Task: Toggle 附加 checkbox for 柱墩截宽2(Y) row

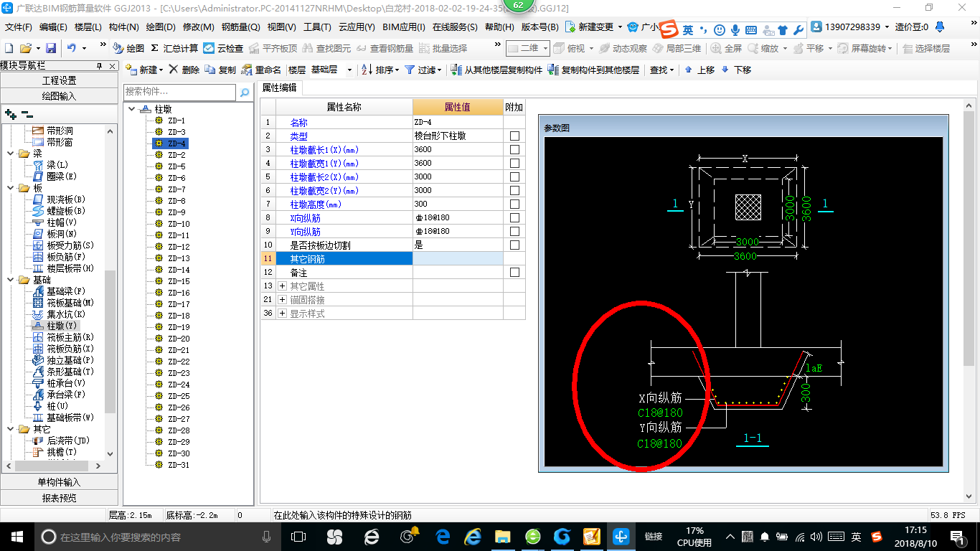Action: 514,191
